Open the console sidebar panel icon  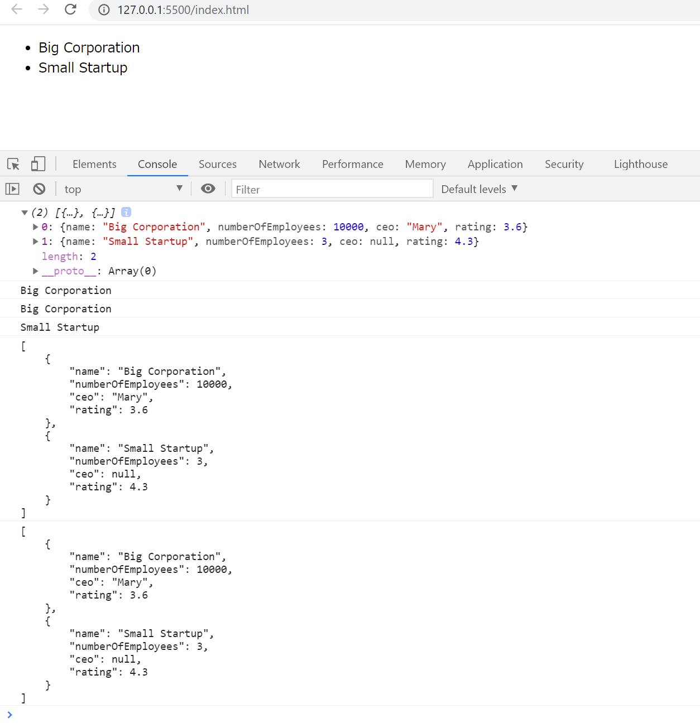point(12,189)
